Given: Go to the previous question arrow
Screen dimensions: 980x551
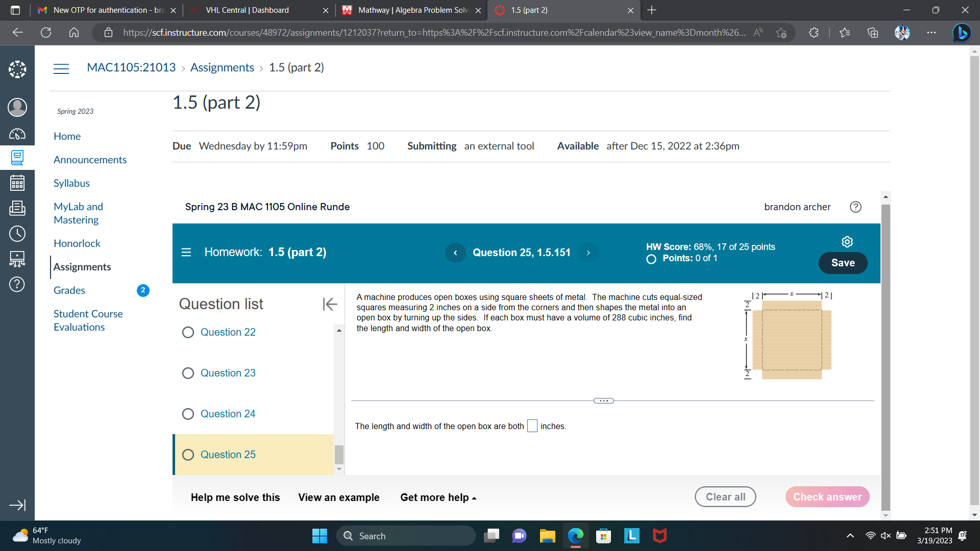Looking at the screenshot, I should click(455, 253).
